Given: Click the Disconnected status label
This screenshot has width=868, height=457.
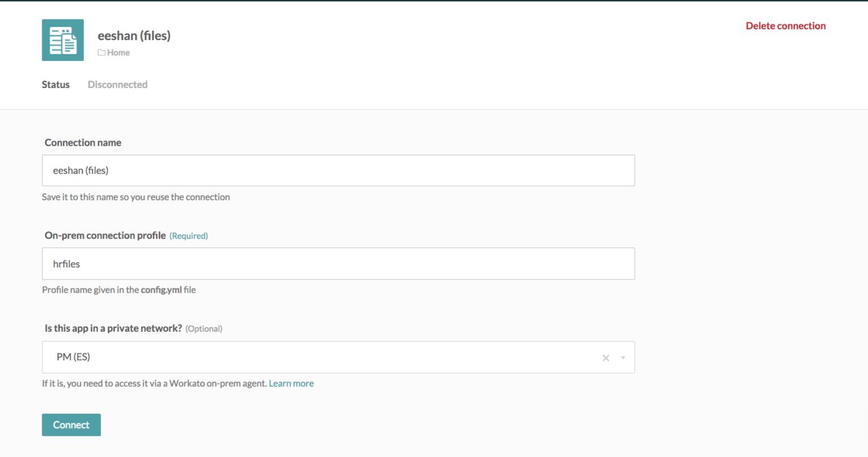Looking at the screenshot, I should [117, 84].
